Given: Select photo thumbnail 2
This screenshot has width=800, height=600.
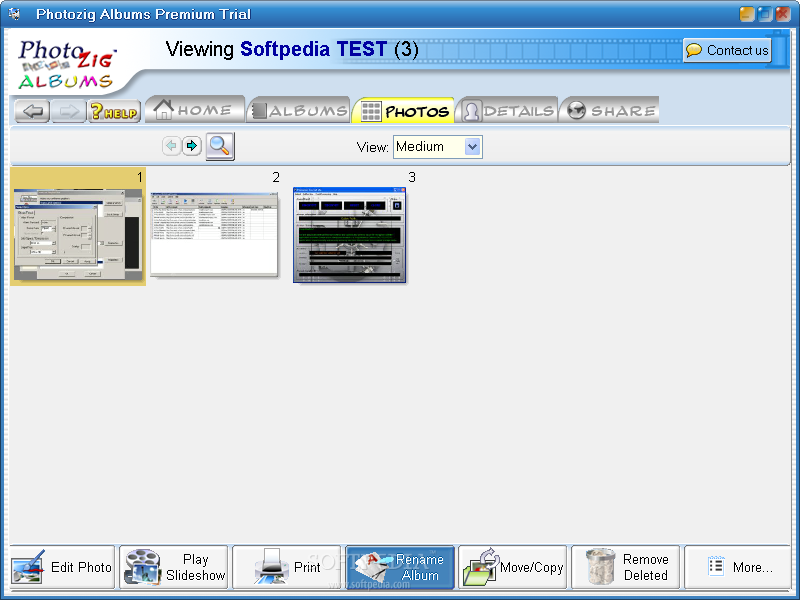Looking at the screenshot, I should tap(214, 235).
